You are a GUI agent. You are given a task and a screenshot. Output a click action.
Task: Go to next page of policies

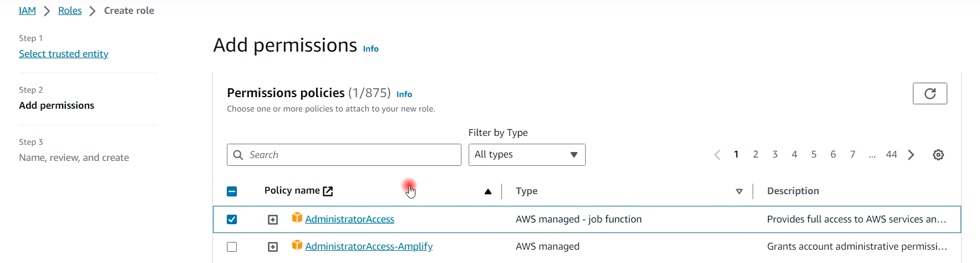point(911,155)
